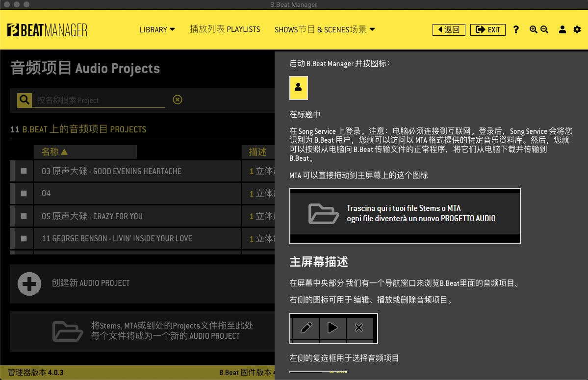The image size is (588, 380).
Task: Click the play icon in help panel
Action: pos(333,328)
